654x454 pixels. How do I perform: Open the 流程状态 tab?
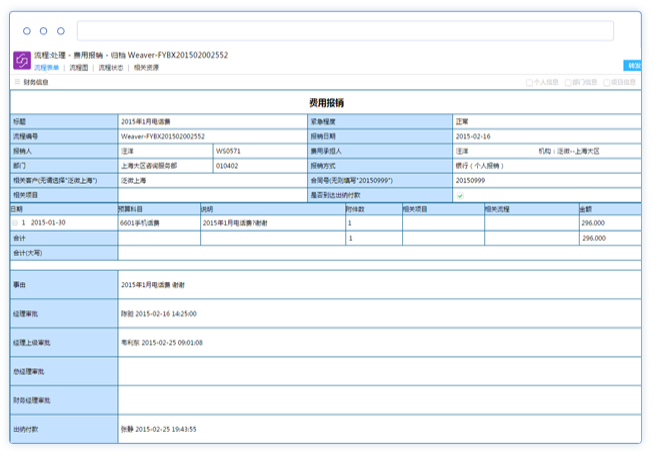pos(111,68)
